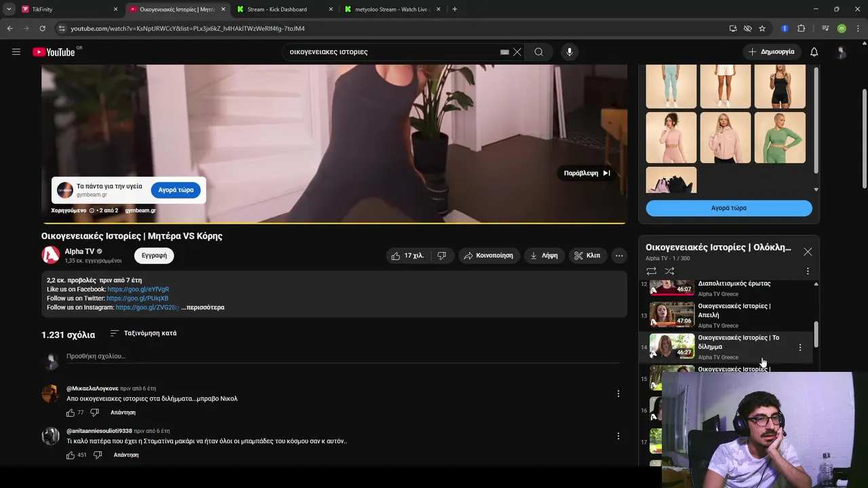This screenshot has height=488, width=868.
Task: Create a clip with Κλιπ button
Action: pyautogui.click(x=587, y=256)
